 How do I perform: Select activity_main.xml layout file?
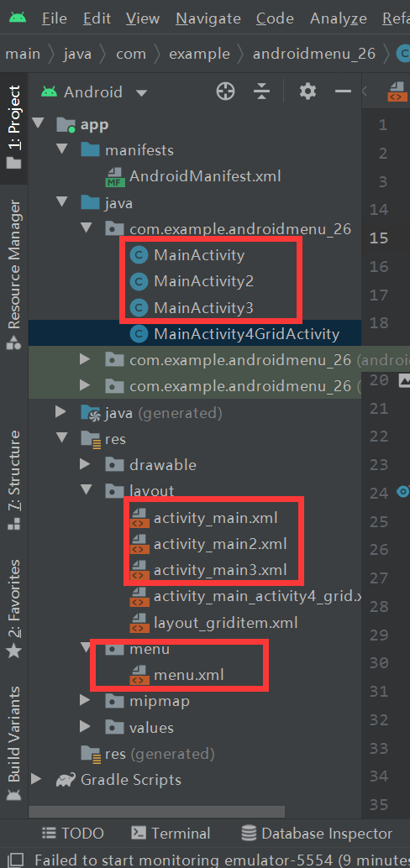point(216,518)
